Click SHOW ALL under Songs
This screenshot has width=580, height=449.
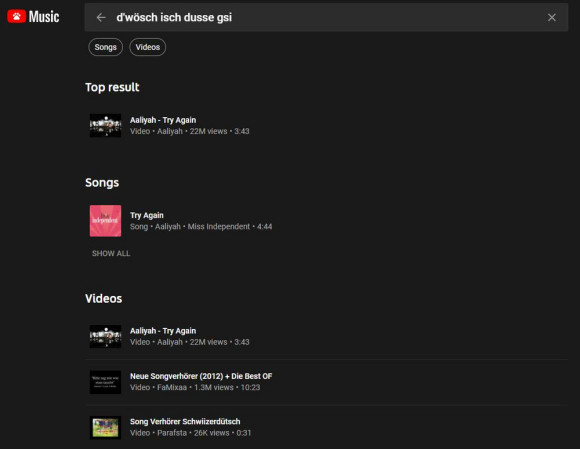tap(111, 253)
